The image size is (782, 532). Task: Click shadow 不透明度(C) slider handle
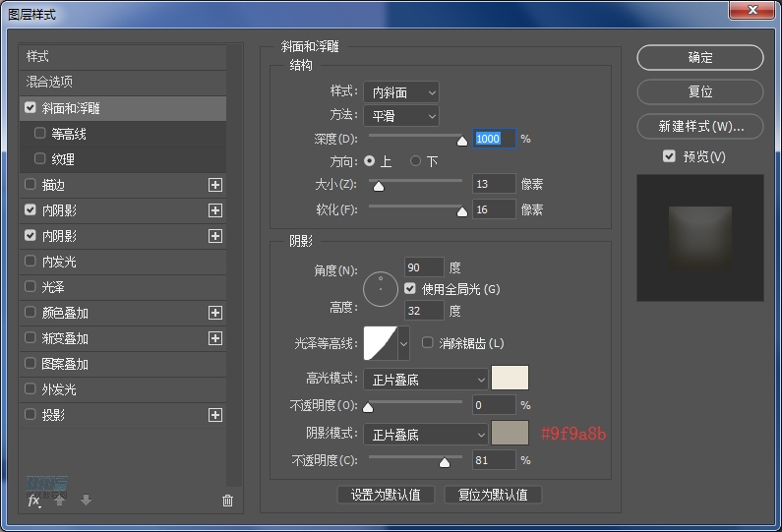point(445,463)
